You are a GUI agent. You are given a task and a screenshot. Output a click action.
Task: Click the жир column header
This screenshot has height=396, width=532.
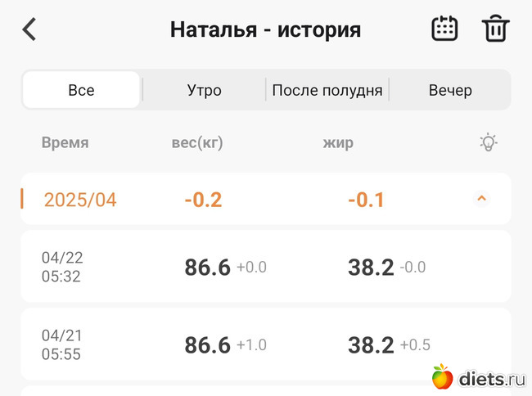point(338,142)
